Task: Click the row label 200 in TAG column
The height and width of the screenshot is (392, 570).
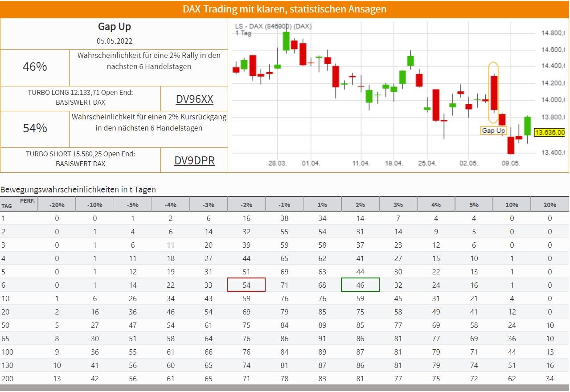Action: (x=7, y=379)
